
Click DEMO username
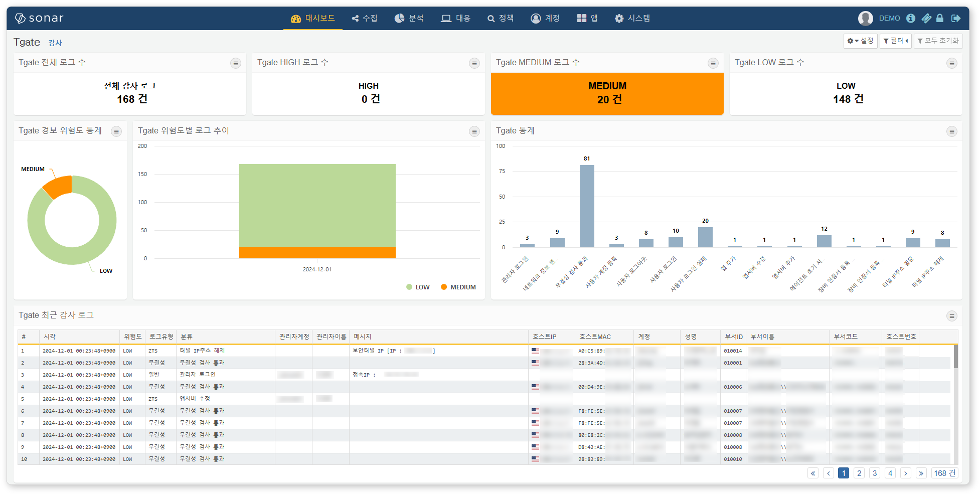coord(889,18)
